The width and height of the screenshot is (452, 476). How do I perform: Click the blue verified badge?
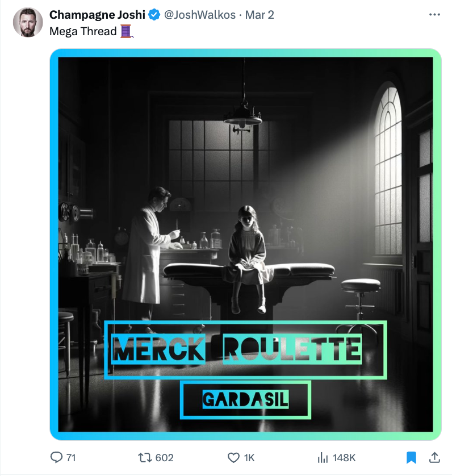[154, 15]
